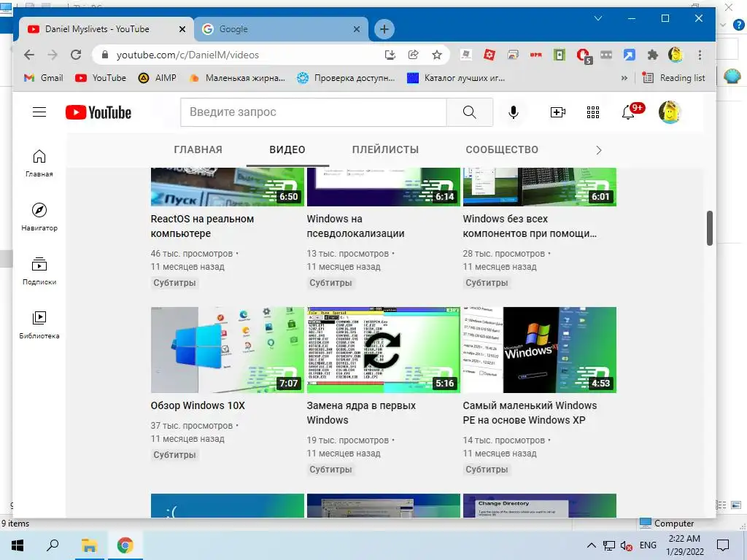Image resolution: width=747 pixels, height=560 pixels.
Task: Open Подписки in the left sidebar
Action: (x=39, y=271)
